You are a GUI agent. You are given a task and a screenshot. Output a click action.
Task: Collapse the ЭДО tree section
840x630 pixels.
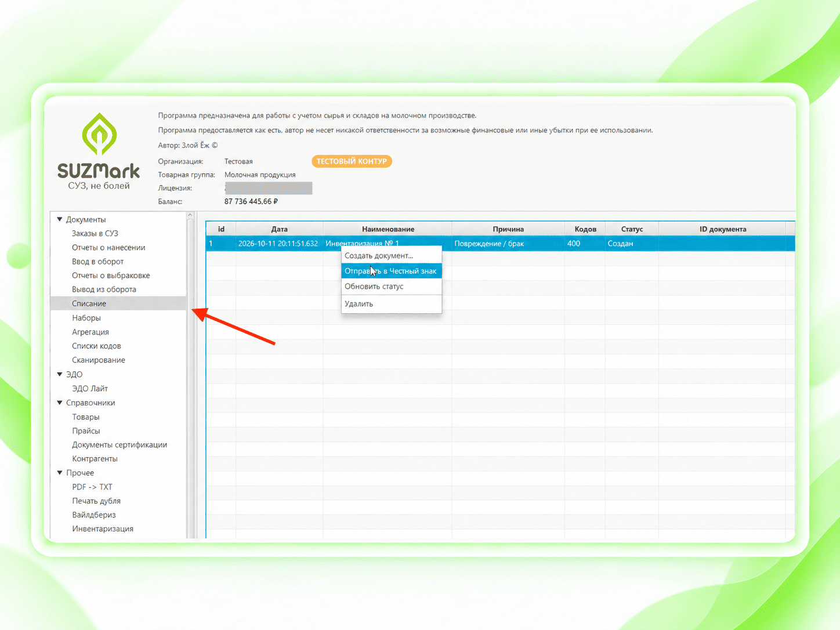[60, 374]
